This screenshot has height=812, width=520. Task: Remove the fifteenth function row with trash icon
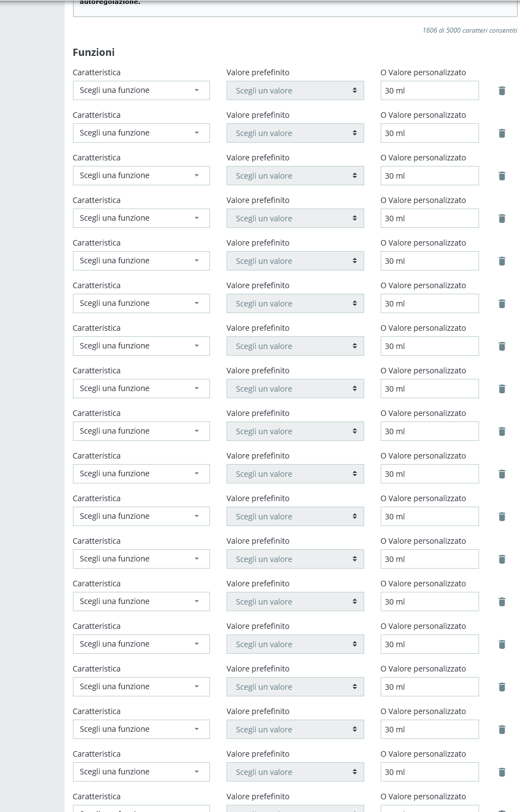click(502, 687)
